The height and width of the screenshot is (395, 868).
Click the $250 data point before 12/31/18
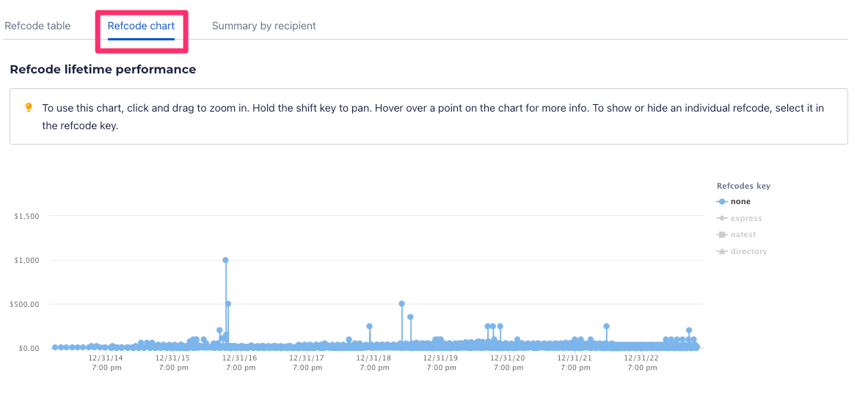[369, 326]
